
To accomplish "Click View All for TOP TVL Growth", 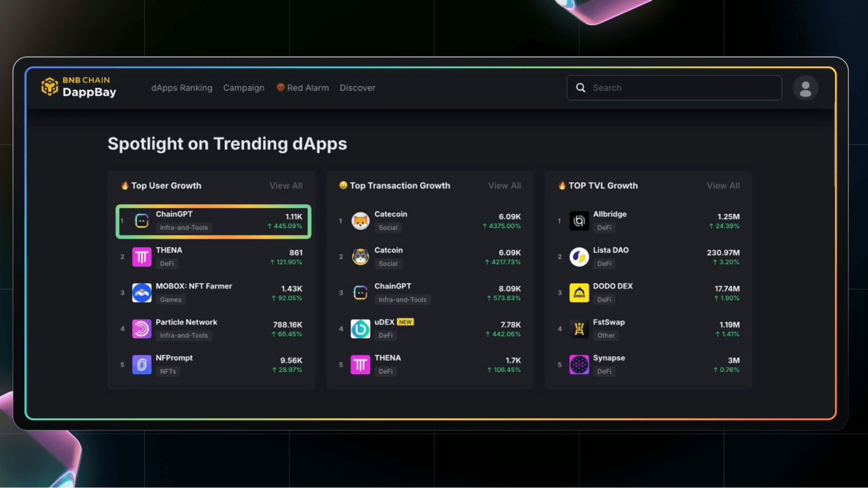I will click(x=723, y=186).
